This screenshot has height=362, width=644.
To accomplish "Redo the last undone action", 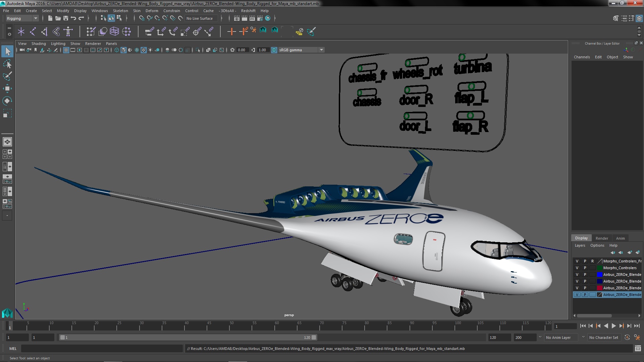I will pyautogui.click(x=81, y=18).
